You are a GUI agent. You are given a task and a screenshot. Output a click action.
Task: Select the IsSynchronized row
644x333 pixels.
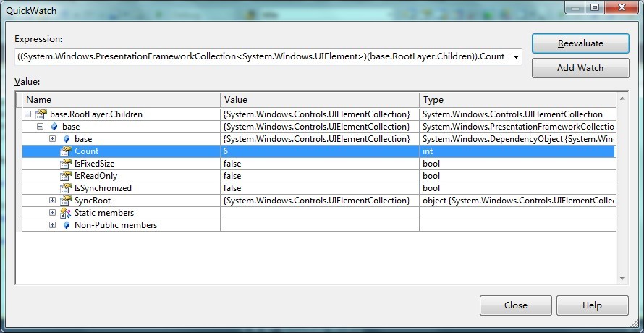pos(318,188)
